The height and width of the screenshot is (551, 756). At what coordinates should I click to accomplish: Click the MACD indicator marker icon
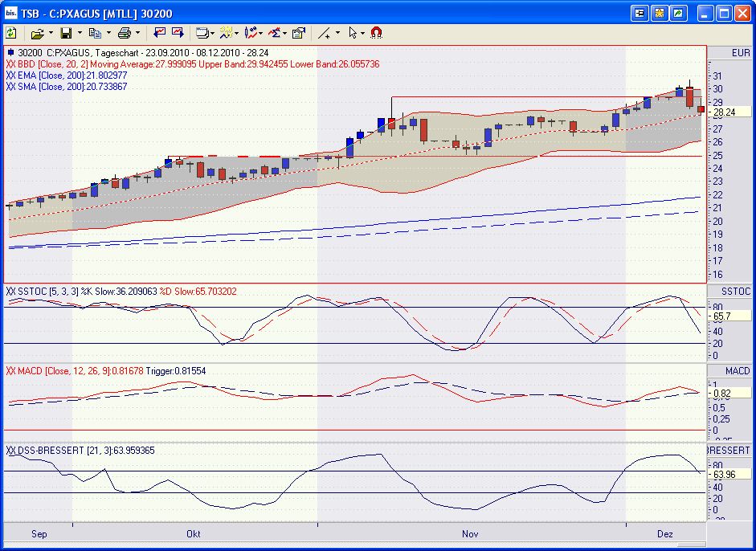pos(11,371)
